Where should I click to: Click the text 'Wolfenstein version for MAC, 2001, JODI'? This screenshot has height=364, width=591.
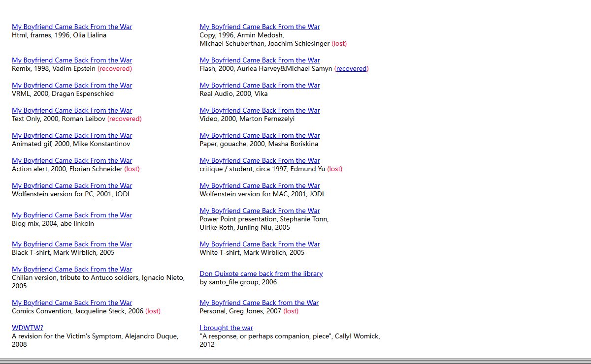tap(262, 194)
